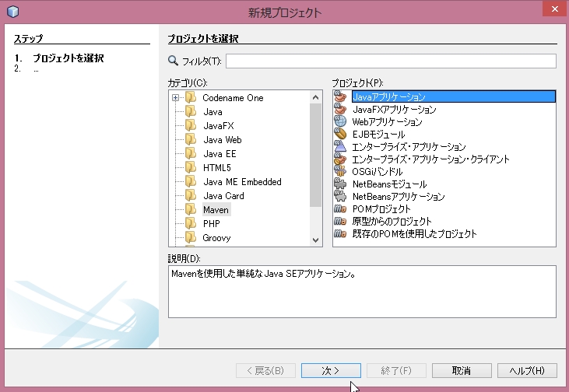Screen dimensions: 569x392
Task: Select the Maven category label
Action: point(216,209)
